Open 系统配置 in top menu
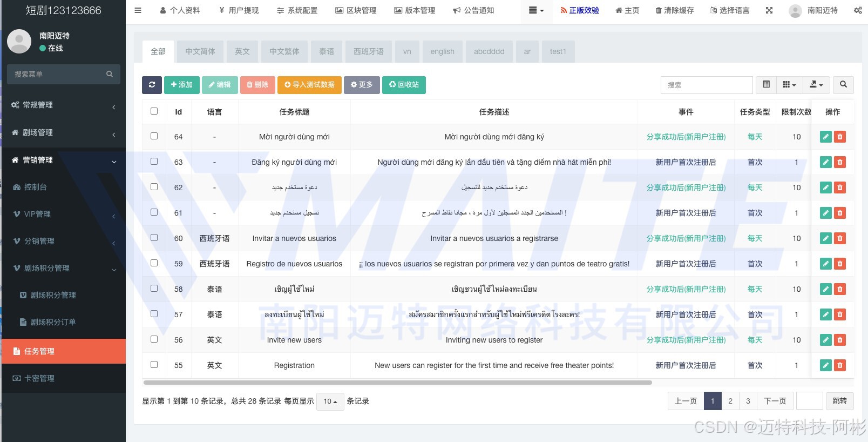 297,10
